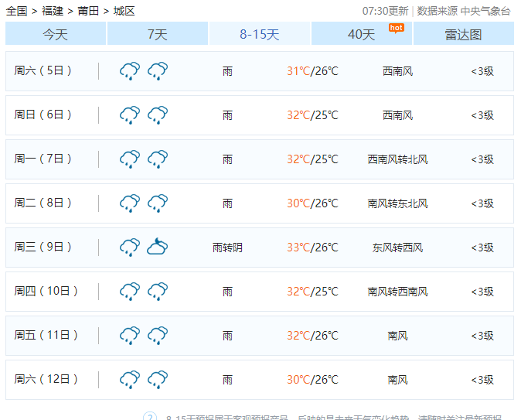521x420 pixels.
Task: Click 32℃/26℃ in the 周五（11日） row
Action: click(x=312, y=336)
